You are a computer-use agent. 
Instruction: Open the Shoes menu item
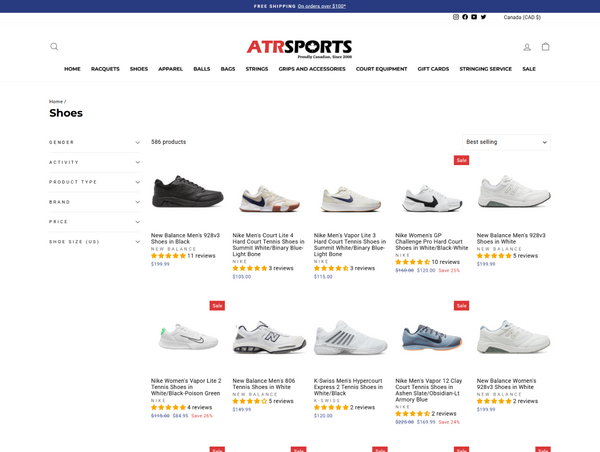click(139, 69)
